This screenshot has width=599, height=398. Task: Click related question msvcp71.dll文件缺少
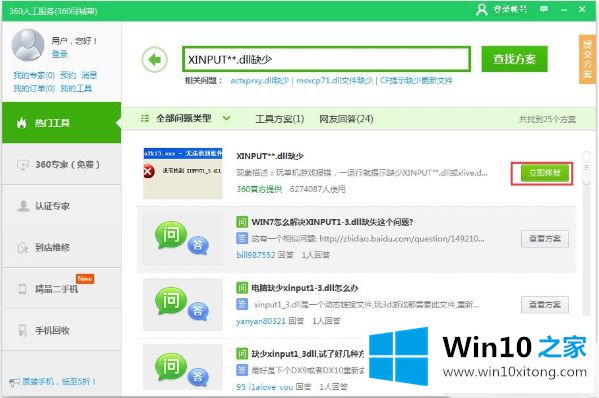tap(335, 81)
